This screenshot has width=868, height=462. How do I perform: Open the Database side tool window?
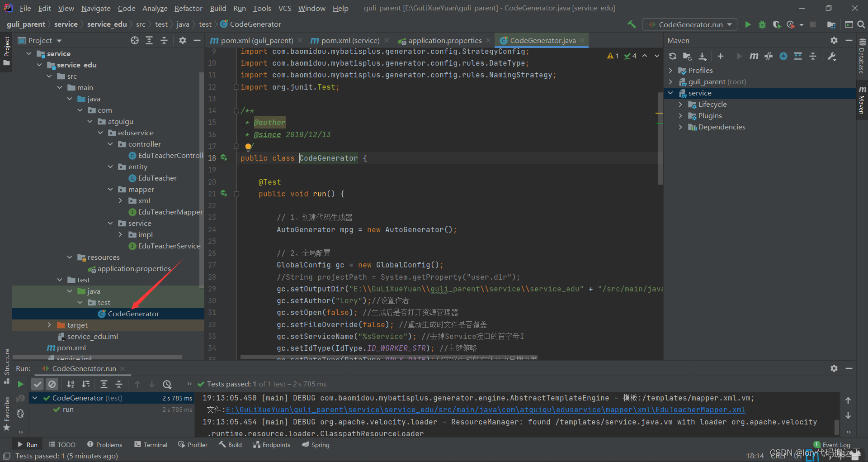[x=862, y=57]
